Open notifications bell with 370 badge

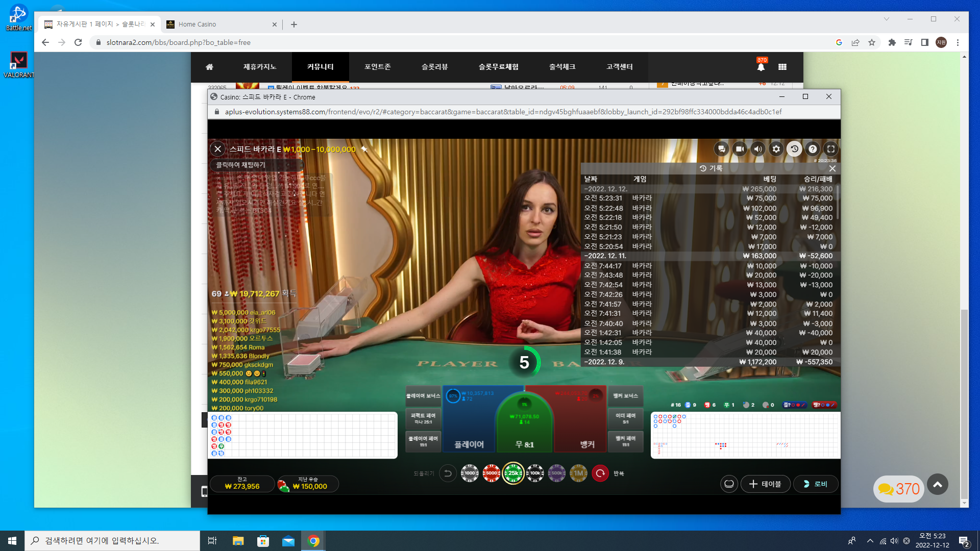pos(761,66)
